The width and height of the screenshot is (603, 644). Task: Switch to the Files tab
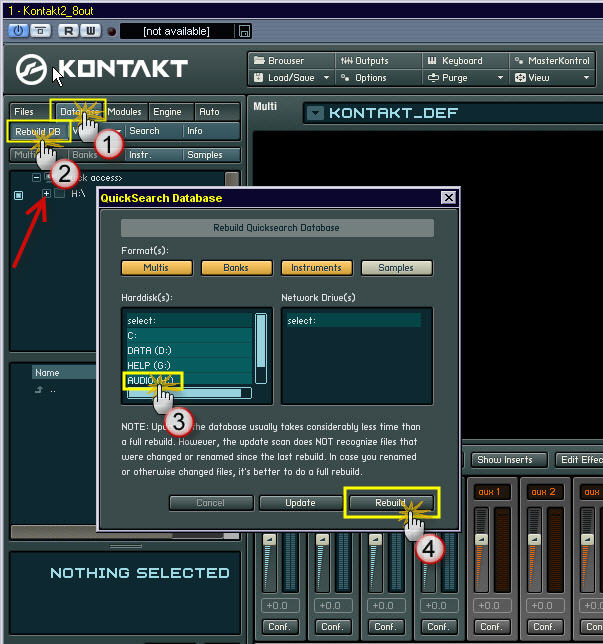click(29, 112)
